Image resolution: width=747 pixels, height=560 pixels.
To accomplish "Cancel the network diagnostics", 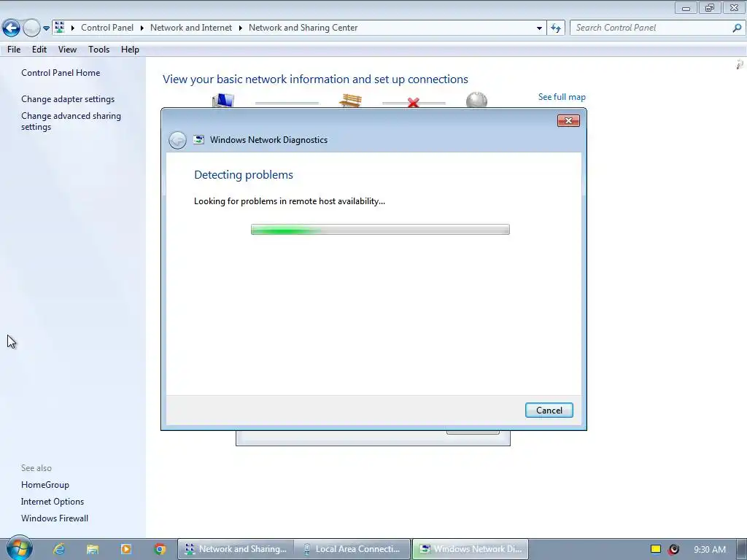I will coord(549,411).
